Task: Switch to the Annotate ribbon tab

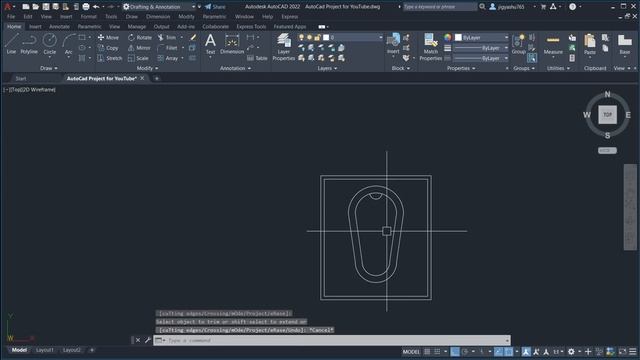Action: pos(59,27)
